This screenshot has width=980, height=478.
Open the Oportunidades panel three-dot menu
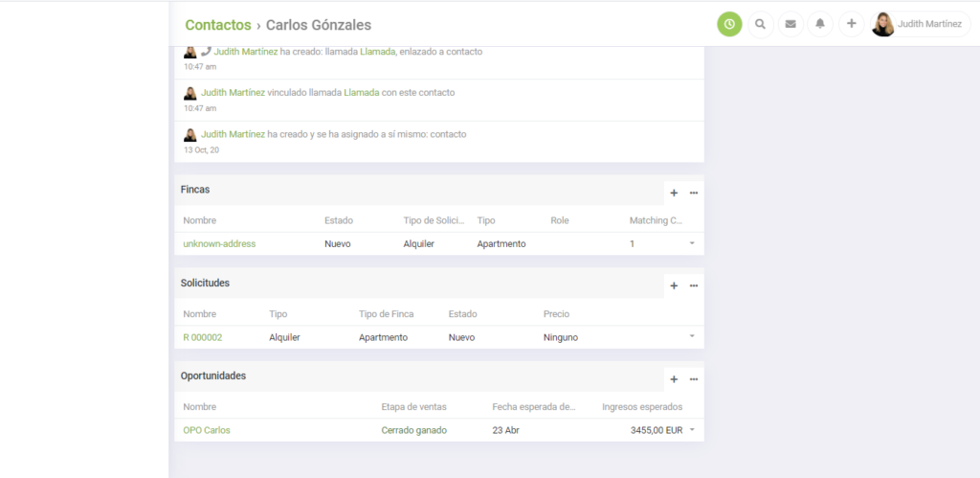[694, 378]
